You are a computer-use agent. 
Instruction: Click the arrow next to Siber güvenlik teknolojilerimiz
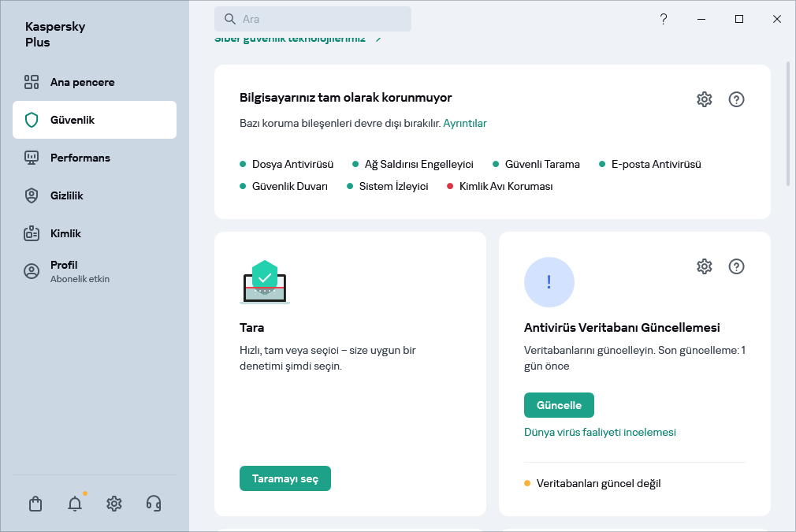(x=378, y=39)
